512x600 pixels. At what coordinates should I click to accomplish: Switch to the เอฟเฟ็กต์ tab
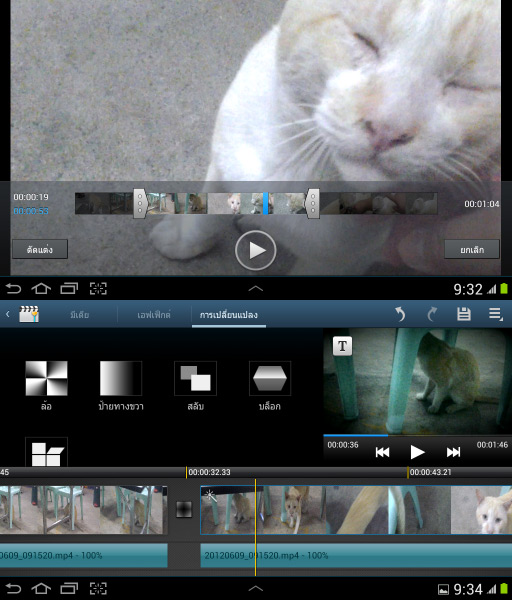154,315
